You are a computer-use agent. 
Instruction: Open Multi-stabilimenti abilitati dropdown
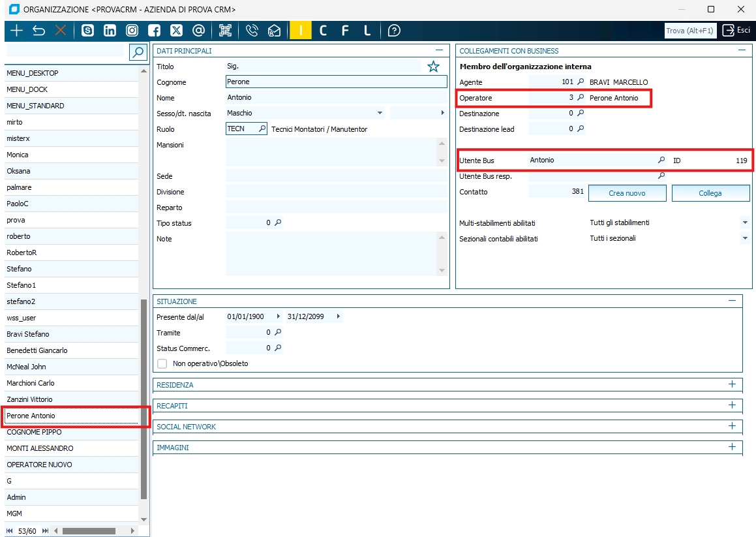pos(745,222)
